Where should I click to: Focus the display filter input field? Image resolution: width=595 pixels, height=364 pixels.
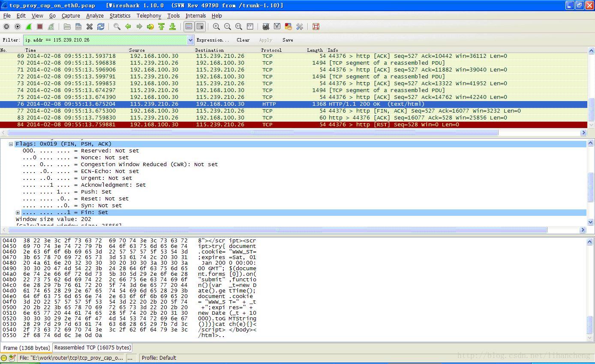click(x=105, y=40)
